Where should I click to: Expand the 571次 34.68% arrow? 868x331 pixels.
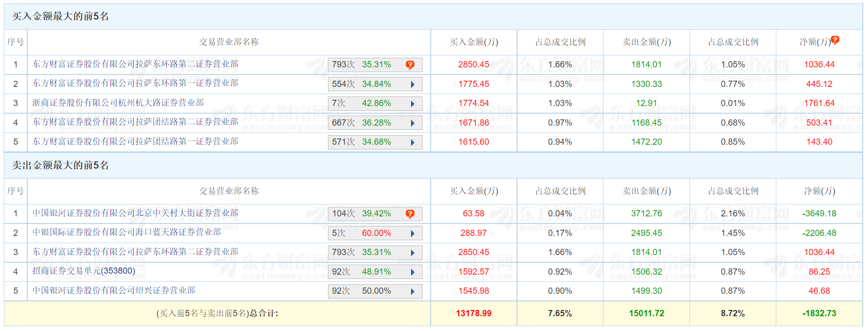pyautogui.click(x=413, y=142)
